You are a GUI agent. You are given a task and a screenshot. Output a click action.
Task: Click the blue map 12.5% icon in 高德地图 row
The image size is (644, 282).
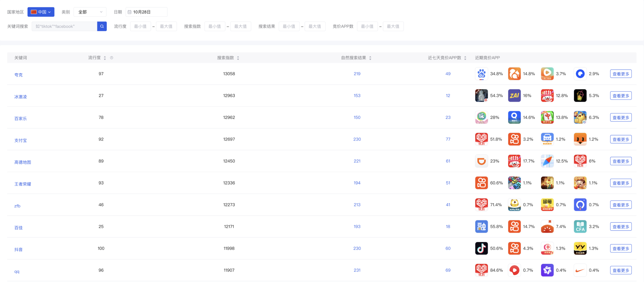pos(547,161)
